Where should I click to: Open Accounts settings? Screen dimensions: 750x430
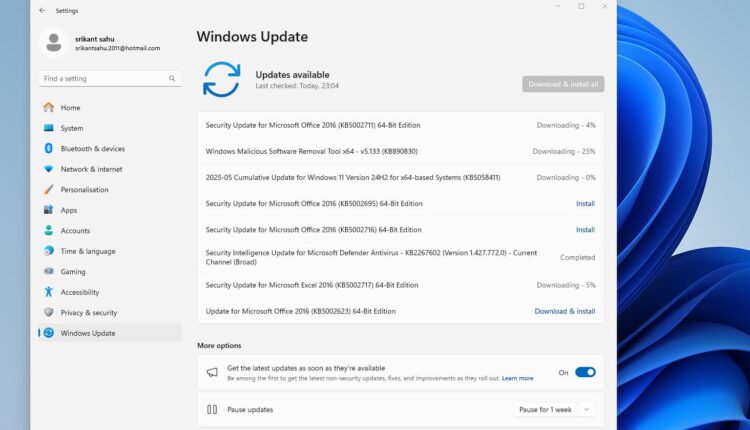click(110, 231)
